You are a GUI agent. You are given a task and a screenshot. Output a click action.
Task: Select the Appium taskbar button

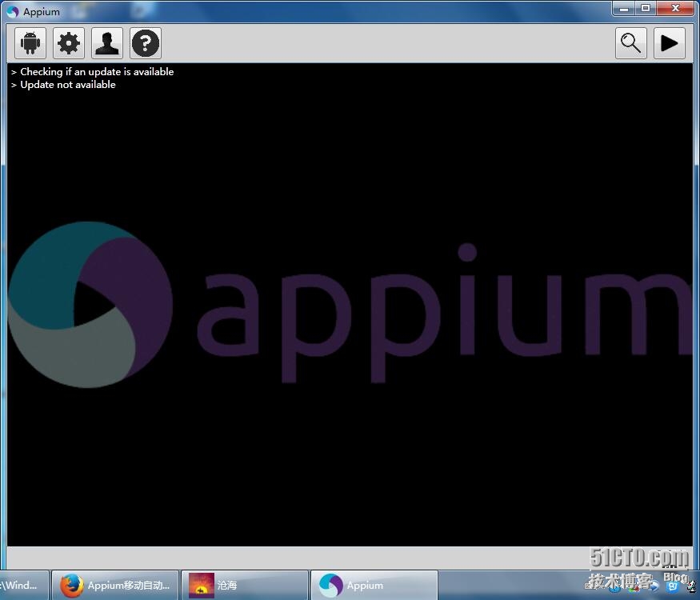374,585
